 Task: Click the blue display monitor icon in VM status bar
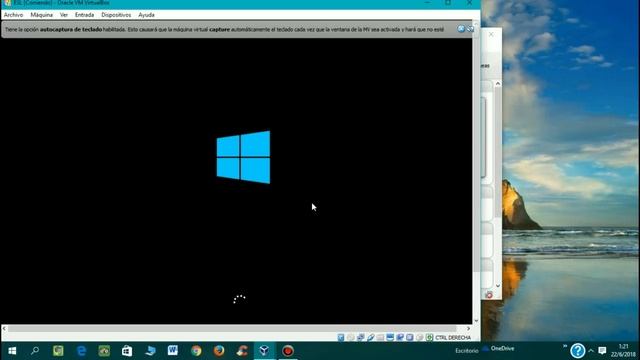tap(390, 338)
